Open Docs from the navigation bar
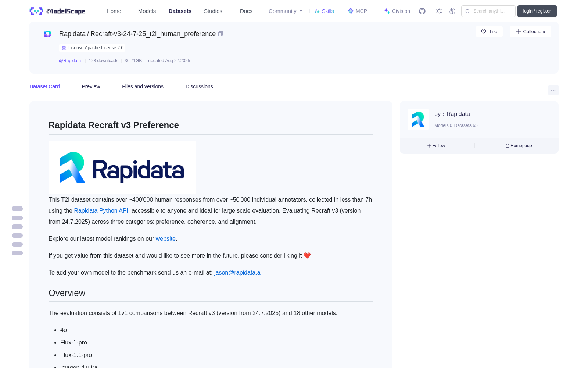Viewport: 588px width, 368px height. click(246, 11)
